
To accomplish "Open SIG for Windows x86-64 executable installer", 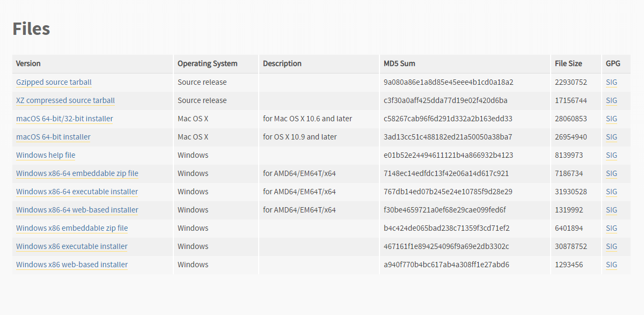I will [611, 192].
